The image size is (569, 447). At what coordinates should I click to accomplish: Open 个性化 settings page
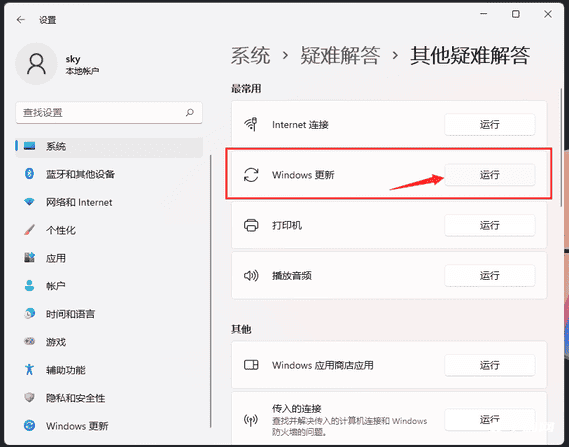(109, 230)
